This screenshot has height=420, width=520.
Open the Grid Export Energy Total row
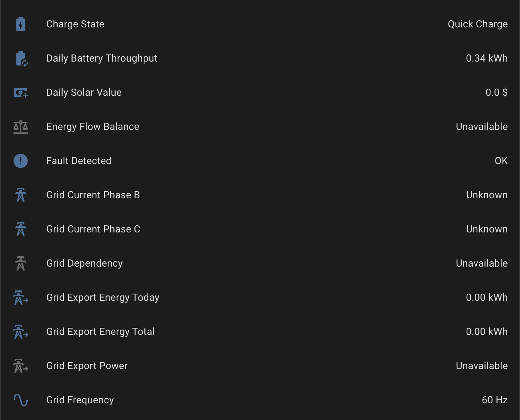(x=100, y=332)
